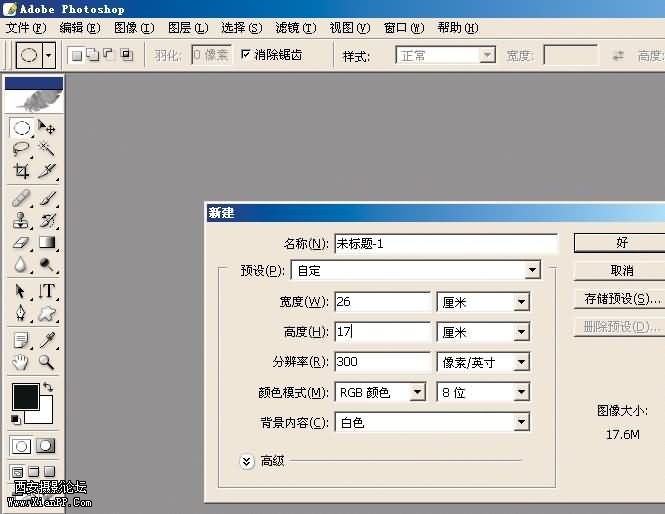Viewport: 665px width, 514px height.
Task: Select the Eyedropper tool
Action: pyautogui.click(x=46, y=340)
